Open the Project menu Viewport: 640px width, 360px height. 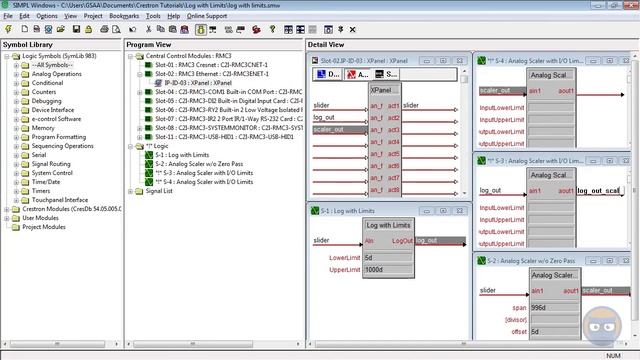(x=93, y=16)
